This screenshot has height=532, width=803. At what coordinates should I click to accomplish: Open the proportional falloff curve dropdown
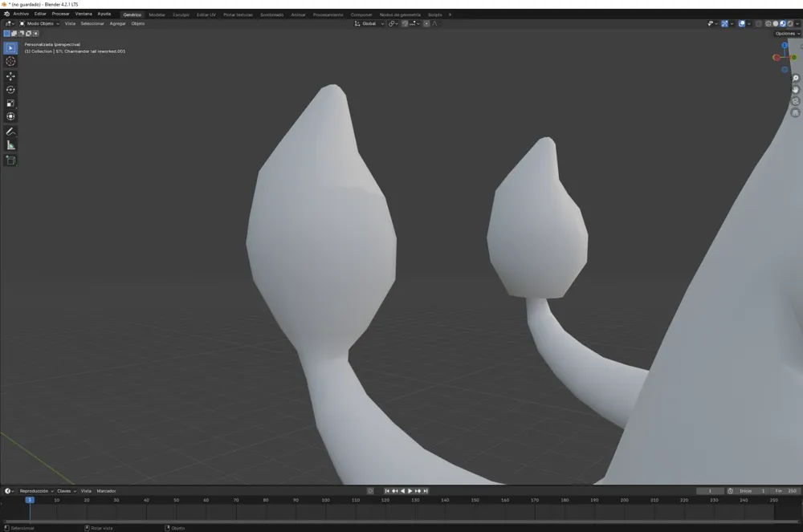pos(434,23)
